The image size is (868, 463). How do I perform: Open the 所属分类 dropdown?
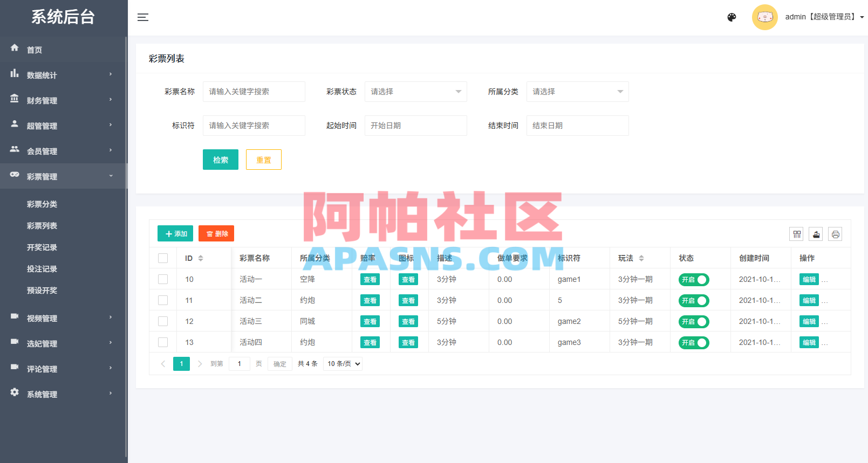point(578,92)
